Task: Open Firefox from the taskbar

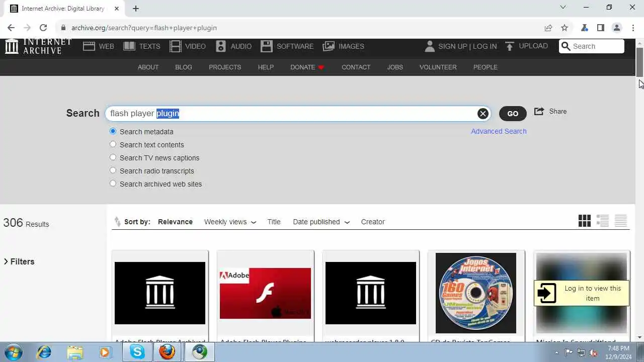Action: tap(168, 352)
